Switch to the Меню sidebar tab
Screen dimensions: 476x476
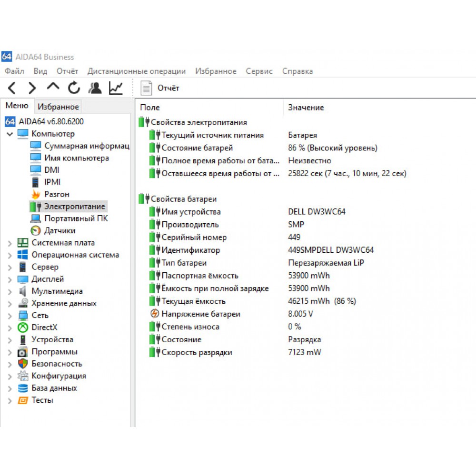[17, 106]
